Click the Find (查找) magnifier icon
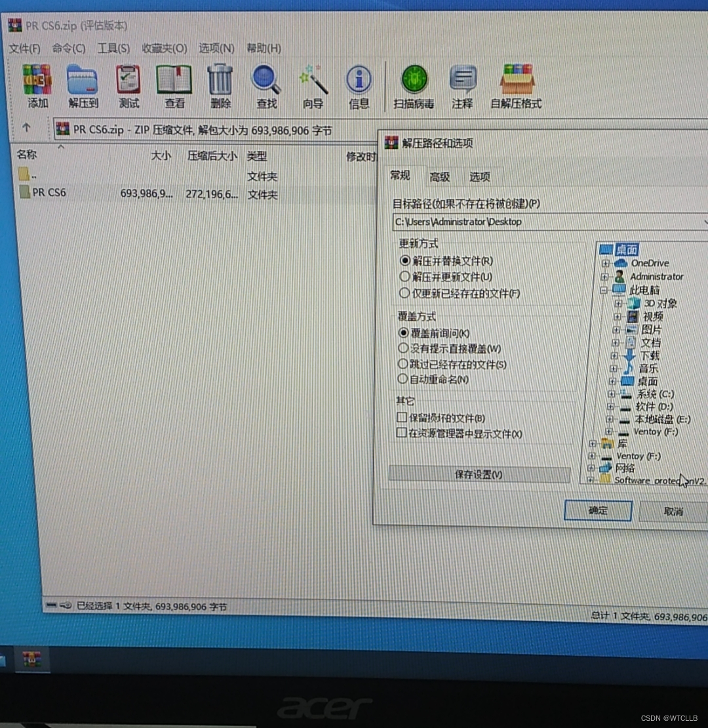 pos(266,80)
